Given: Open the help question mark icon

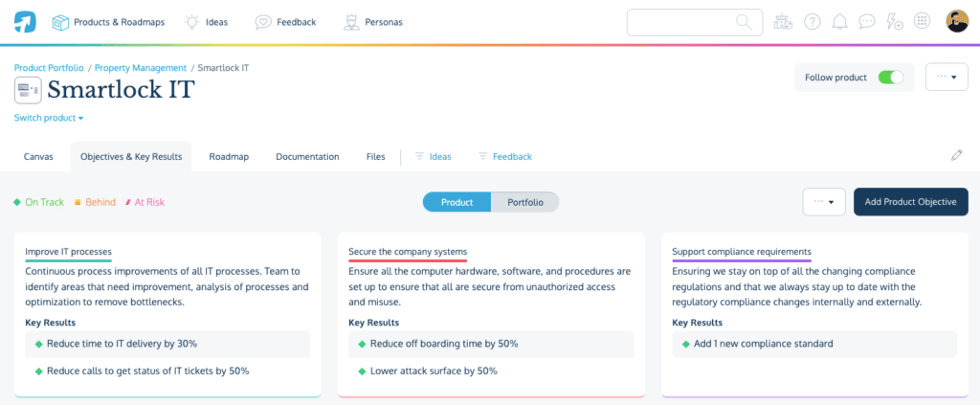Looking at the screenshot, I should [x=813, y=22].
